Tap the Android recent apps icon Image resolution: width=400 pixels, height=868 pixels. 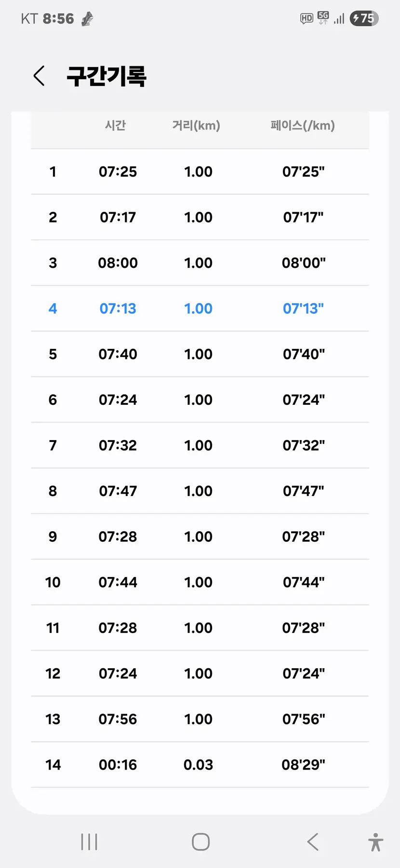(89, 841)
